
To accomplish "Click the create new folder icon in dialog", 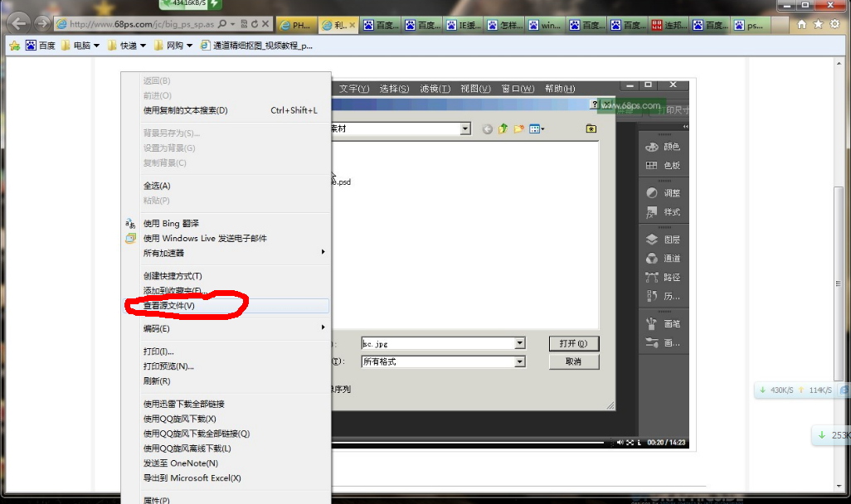I will tap(519, 128).
